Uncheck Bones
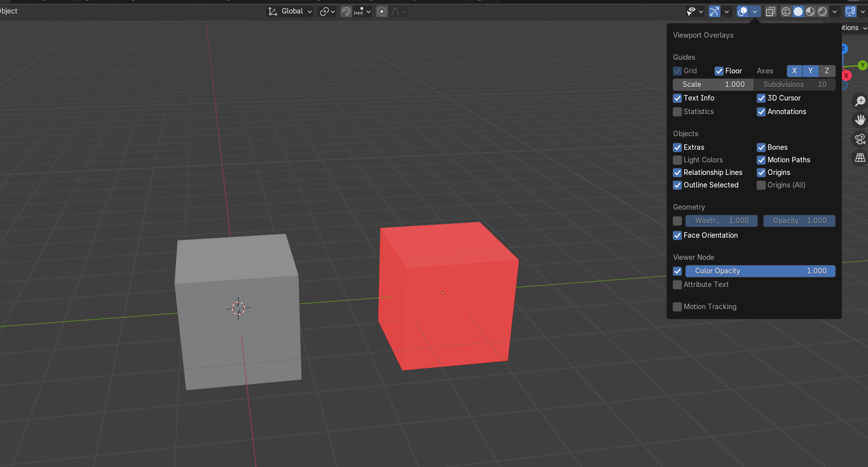Viewport: 868px width, 467px height. pyautogui.click(x=761, y=147)
